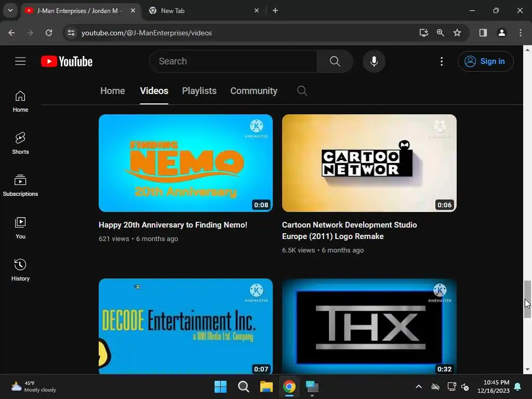Open the muted volume tray icon
The width and height of the screenshot is (532, 399).
click(x=465, y=387)
